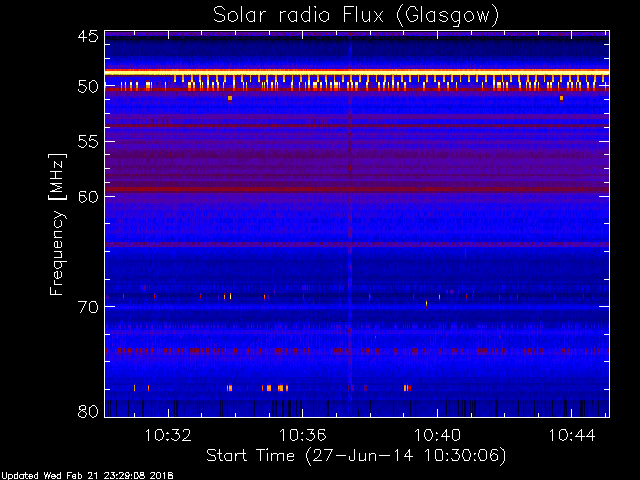Click the 'Frequency [MHz]' vertical axis title
This screenshot has height=480, width=640.
pos(57,224)
